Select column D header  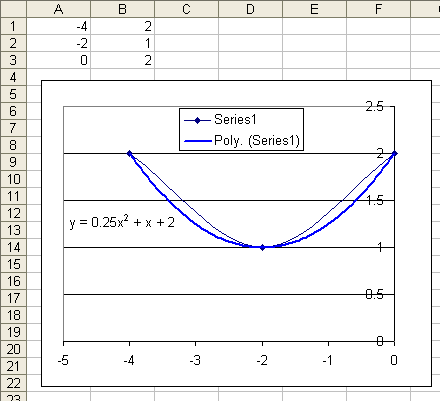(250, 9)
